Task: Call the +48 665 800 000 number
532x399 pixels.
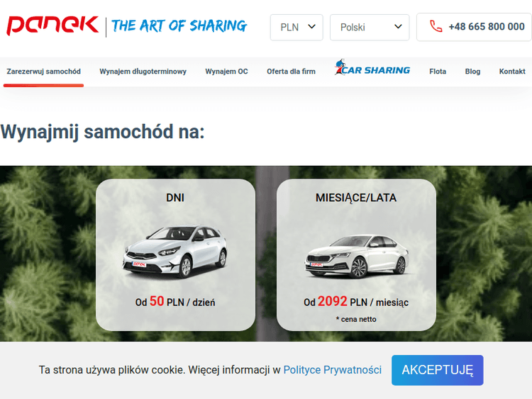Action: tap(487, 26)
